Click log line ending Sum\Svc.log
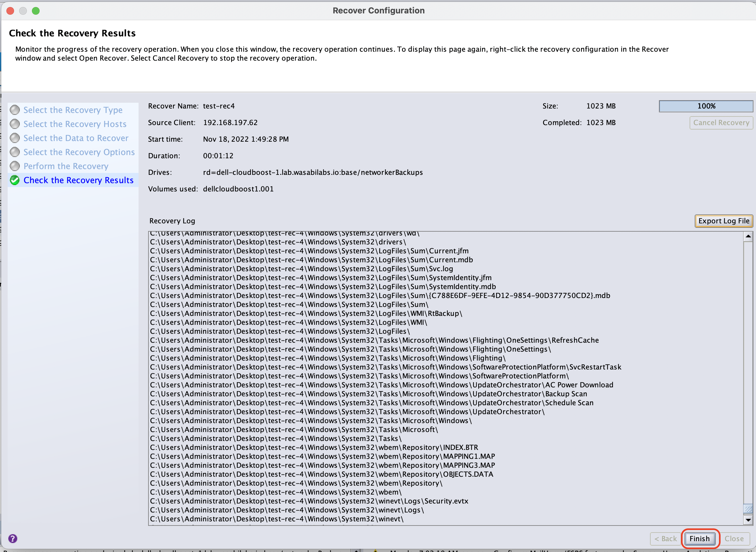Viewport: 756px width, 552px height. [x=302, y=269]
